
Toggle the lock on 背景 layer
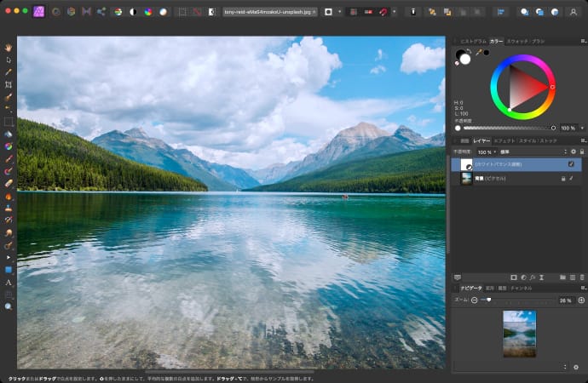point(562,179)
